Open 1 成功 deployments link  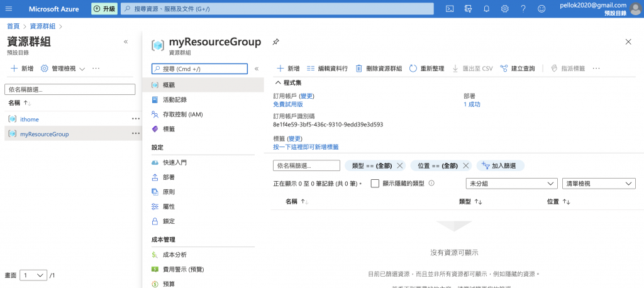point(472,104)
